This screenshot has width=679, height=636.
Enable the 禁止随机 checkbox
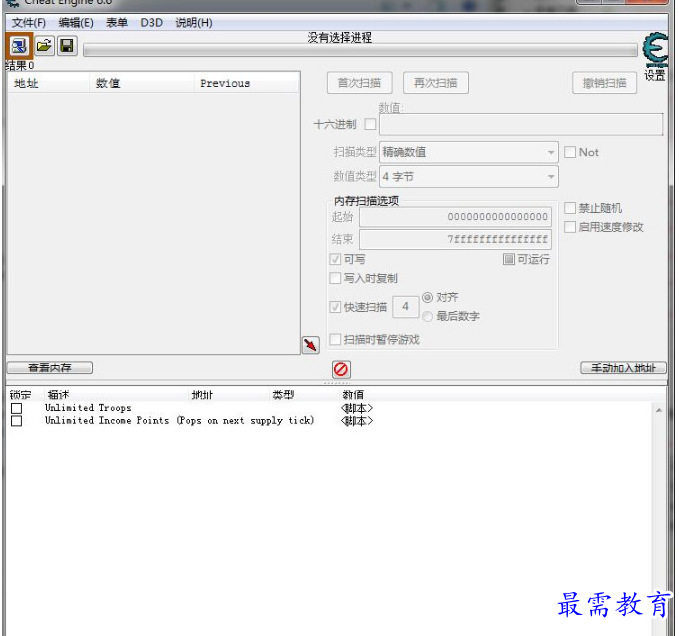coord(570,208)
